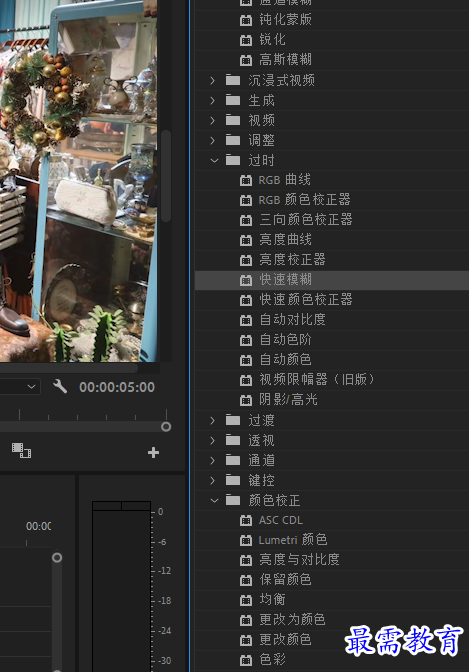Open the wrench settings icon
Screen dimensions: 469x672
pos(60,387)
